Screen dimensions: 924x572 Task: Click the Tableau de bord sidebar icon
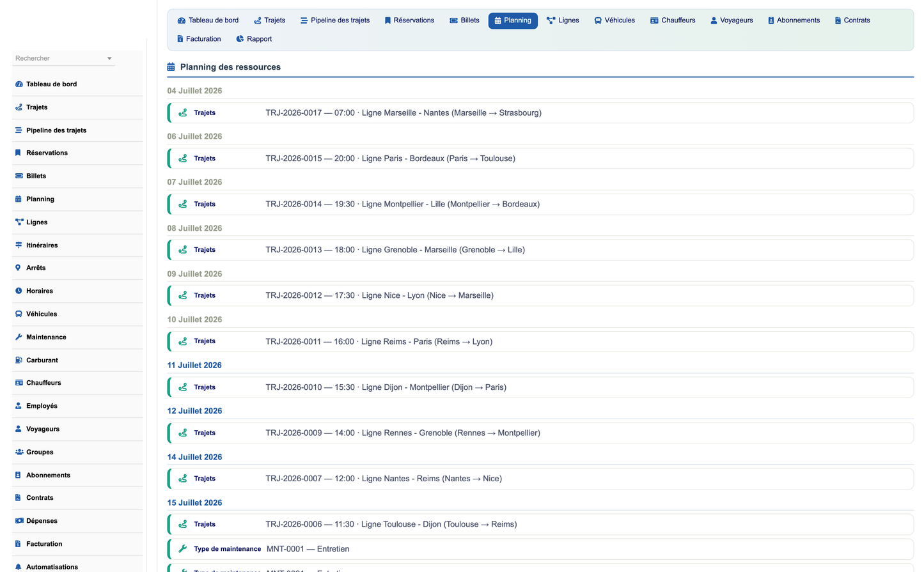(x=19, y=84)
